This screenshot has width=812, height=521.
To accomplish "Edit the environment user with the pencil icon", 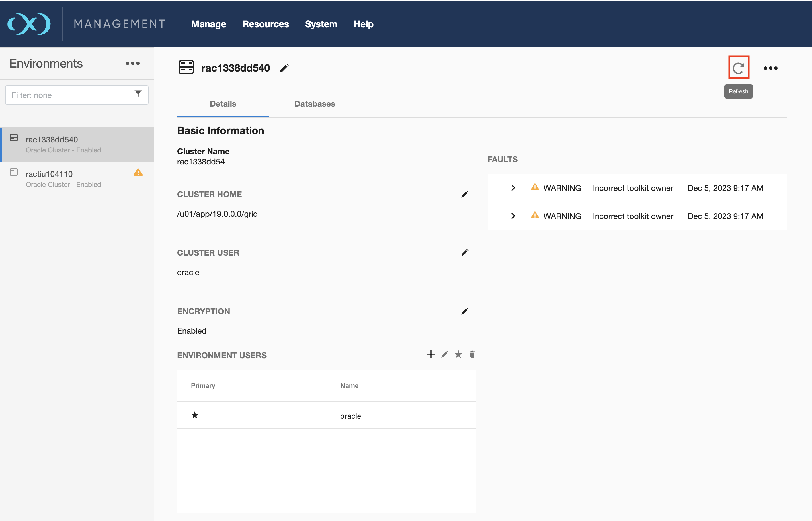I will (x=445, y=354).
